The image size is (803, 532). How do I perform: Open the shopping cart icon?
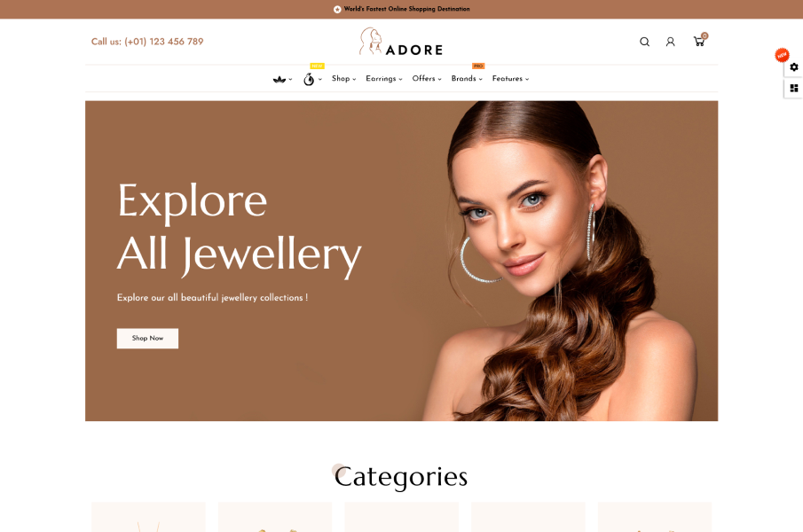698,42
